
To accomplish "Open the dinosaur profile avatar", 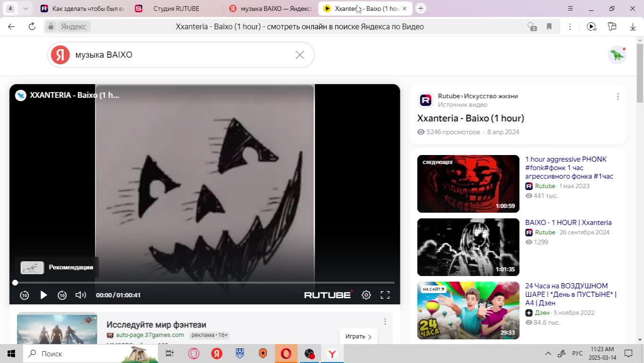I will [617, 55].
